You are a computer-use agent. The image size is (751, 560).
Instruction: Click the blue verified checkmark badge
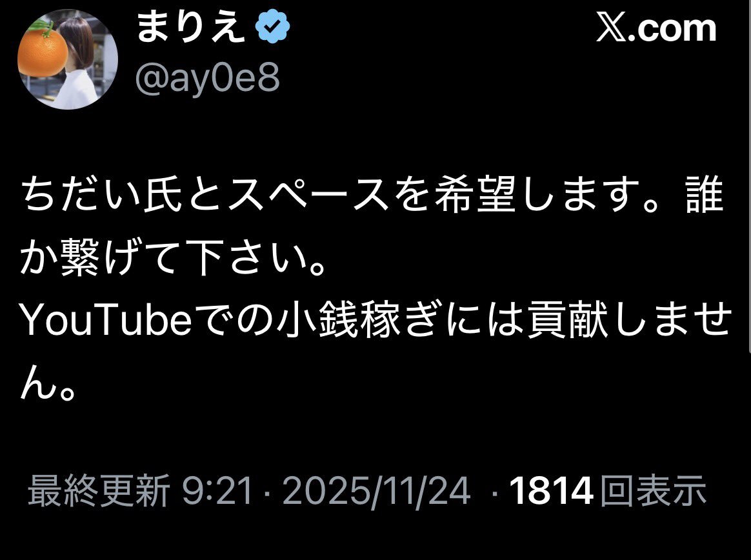point(272,27)
